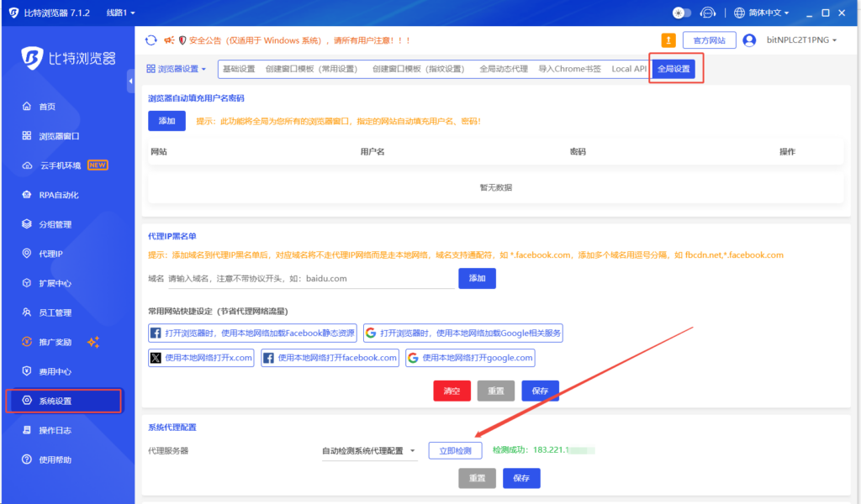Go to 代理IP sidebar item
Image resolution: width=861 pixels, height=504 pixels.
coord(50,254)
